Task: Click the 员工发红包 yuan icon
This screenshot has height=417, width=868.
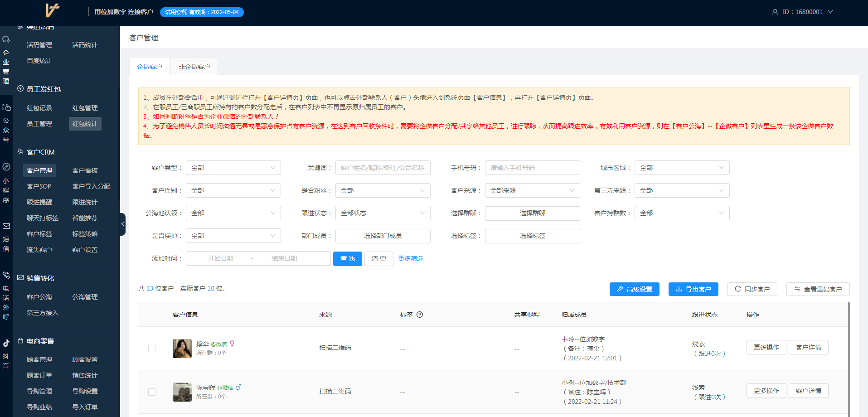Action: click(20, 89)
